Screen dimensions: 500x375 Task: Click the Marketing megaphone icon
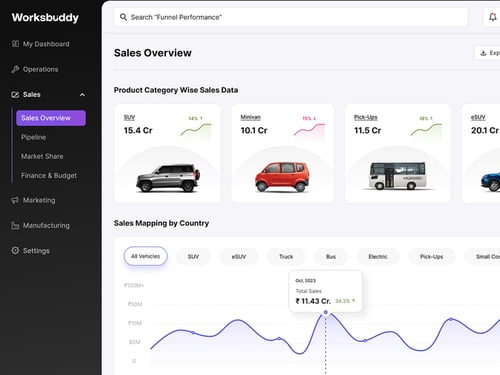click(x=15, y=200)
